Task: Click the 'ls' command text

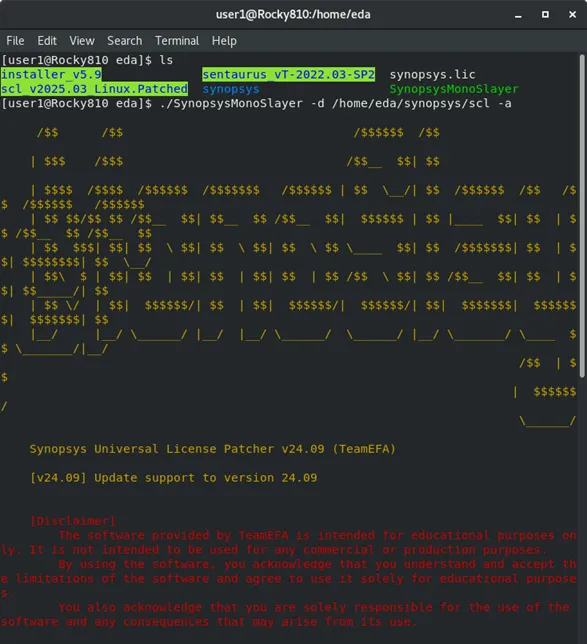Action: click(x=166, y=60)
